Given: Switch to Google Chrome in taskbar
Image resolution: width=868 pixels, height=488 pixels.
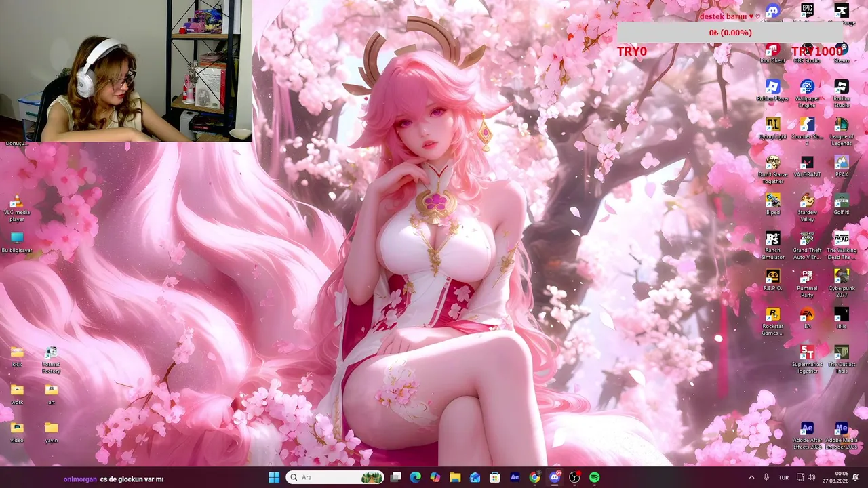Looking at the screenshot, I should [x=534, y=477].
